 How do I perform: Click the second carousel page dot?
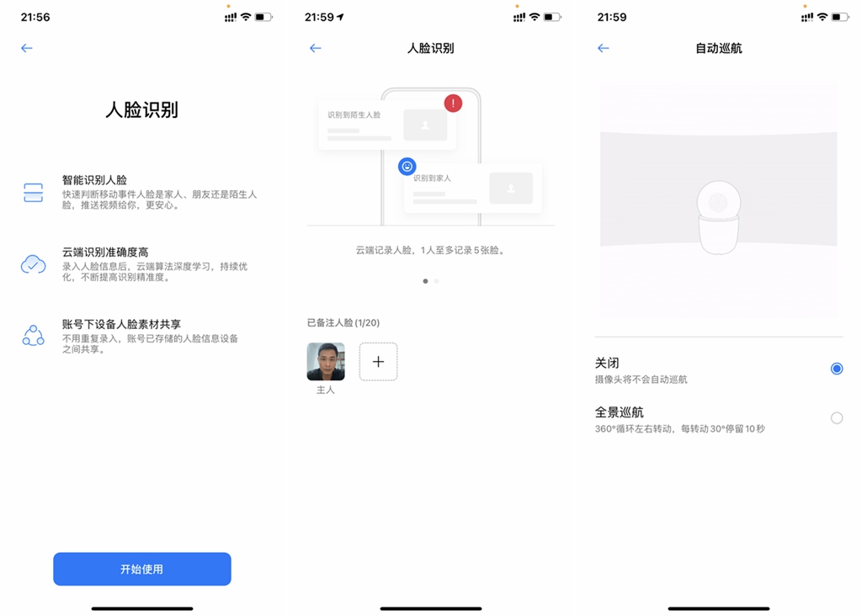(435, 281)
